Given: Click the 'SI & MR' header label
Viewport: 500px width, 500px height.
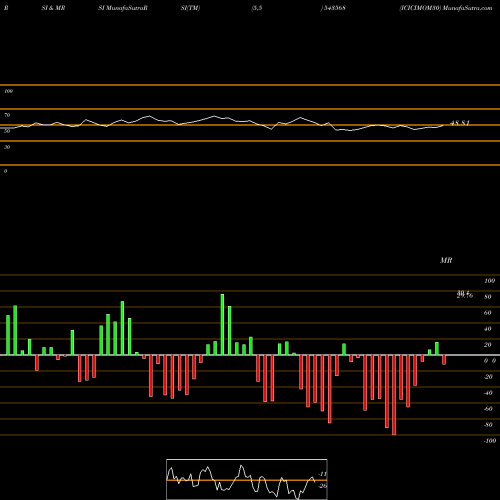Looking at the screenshot, I should (53, 8).
